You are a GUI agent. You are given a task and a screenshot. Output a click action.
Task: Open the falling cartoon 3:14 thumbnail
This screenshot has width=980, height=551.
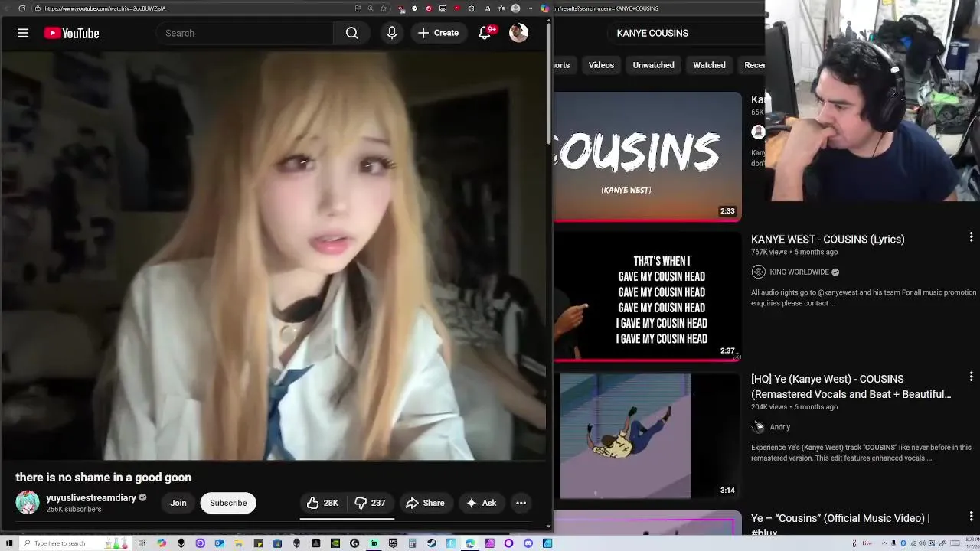click(x=648, y=436)
